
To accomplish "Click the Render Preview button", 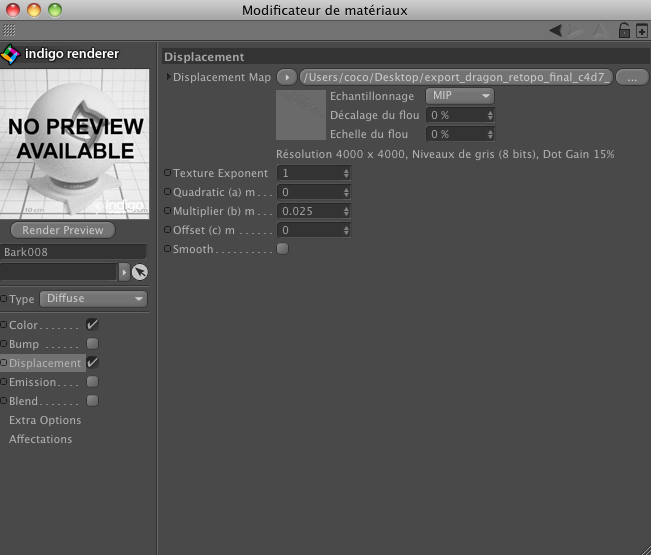I will (63, 230).
